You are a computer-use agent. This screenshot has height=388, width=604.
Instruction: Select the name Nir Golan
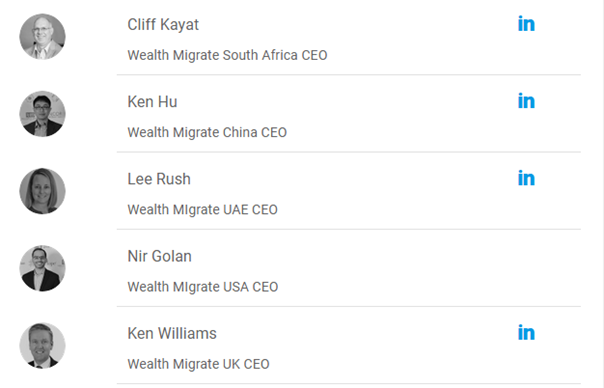point(159,256)
